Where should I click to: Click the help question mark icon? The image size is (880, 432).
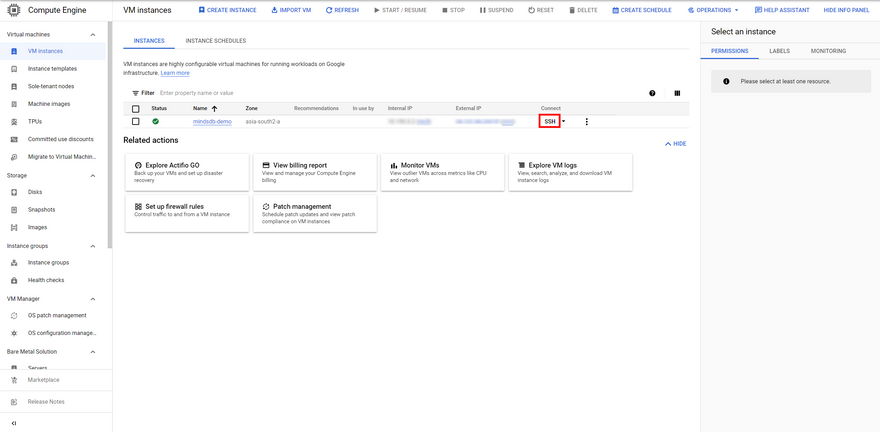click(652, 93)
